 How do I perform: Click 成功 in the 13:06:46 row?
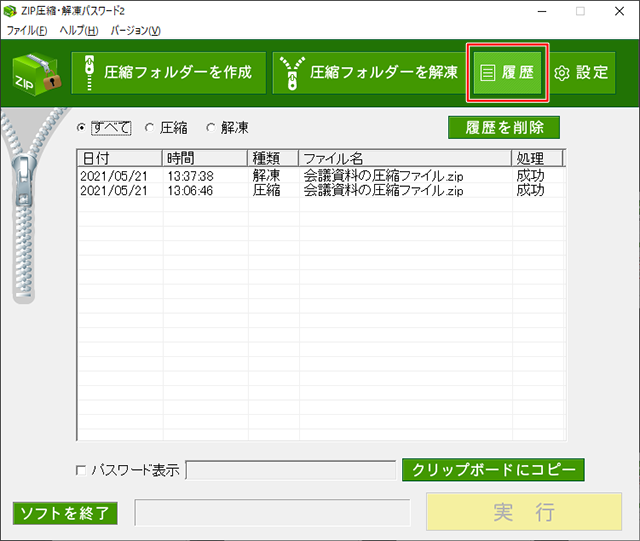click(530, 190)
